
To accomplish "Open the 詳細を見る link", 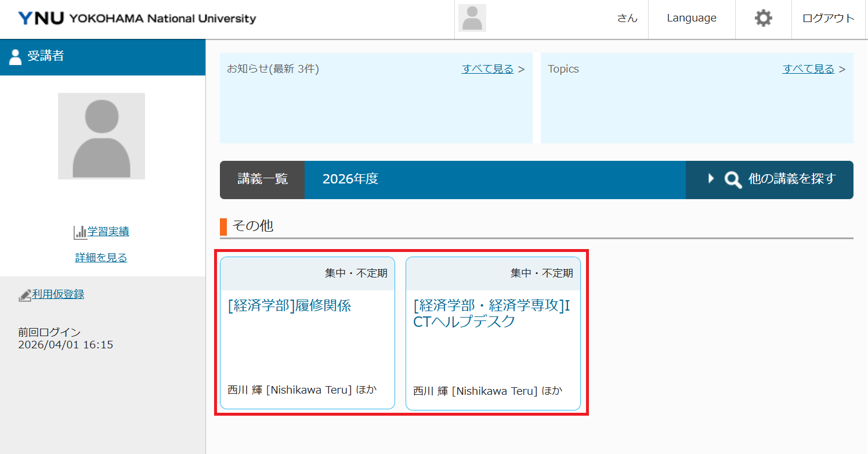I will click(x=101, y=257).
